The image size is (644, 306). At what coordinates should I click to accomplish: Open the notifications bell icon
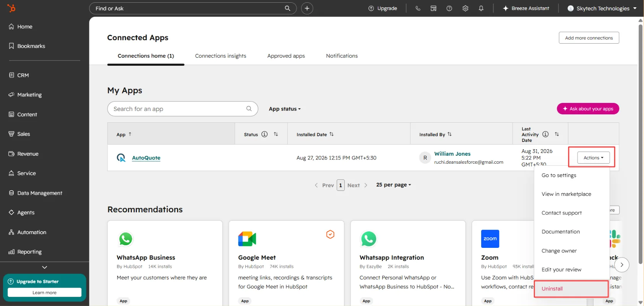click(x=481, y=8)
